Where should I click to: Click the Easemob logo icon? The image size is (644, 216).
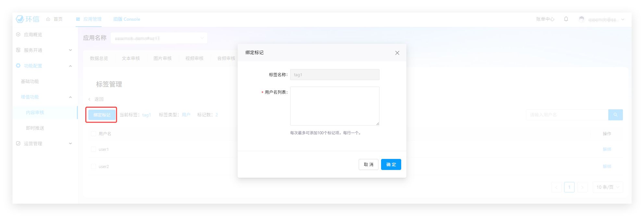coord(20,19)
